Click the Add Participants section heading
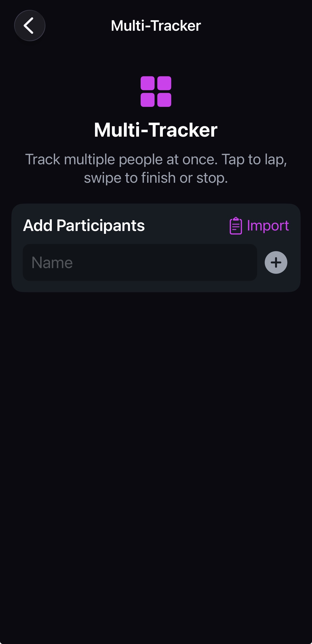This screenshot has width=312, height=644. coord(84,226)
